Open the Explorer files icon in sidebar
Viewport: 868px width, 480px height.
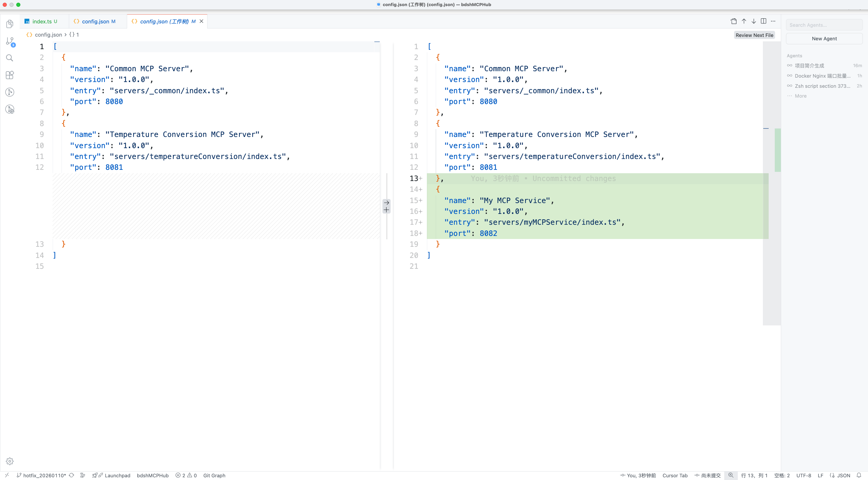(9, 24)
